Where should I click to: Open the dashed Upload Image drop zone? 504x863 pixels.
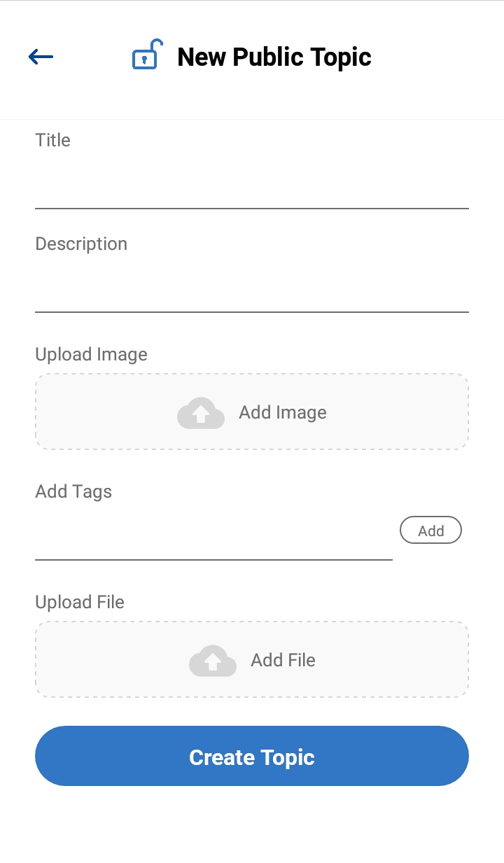(x=252, y=412)
